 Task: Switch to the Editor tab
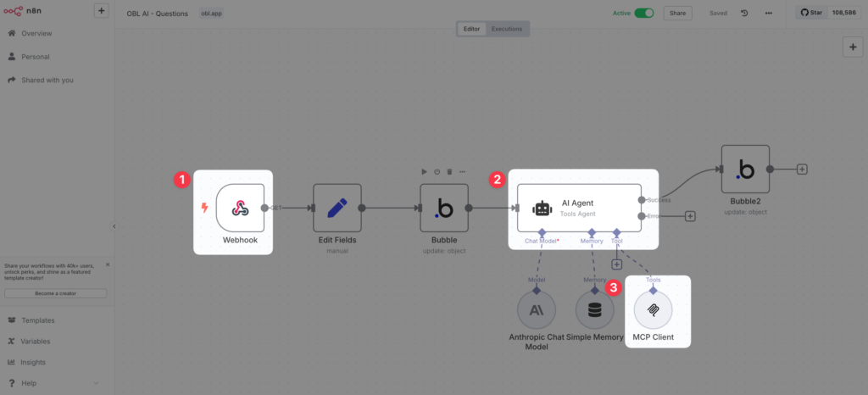point(471,29)
